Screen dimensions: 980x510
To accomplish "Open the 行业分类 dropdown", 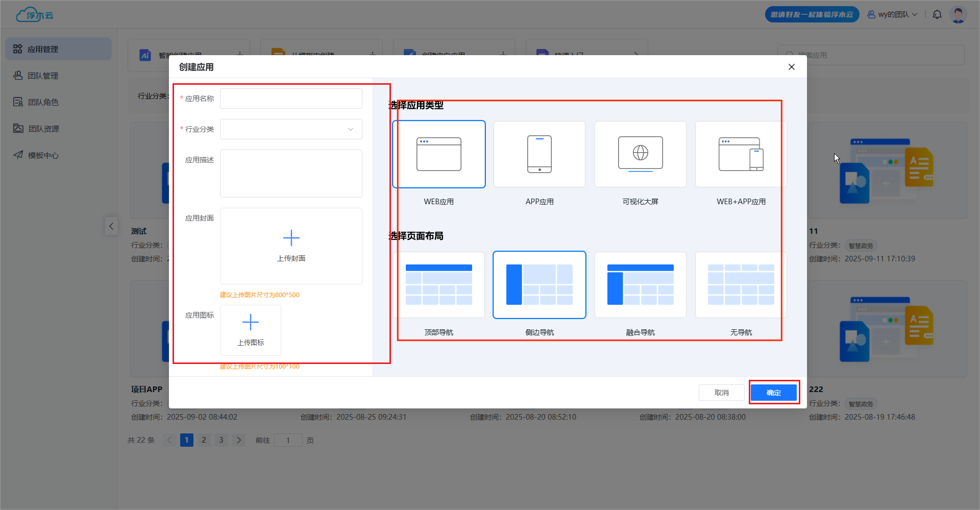I will click(291, 129).
